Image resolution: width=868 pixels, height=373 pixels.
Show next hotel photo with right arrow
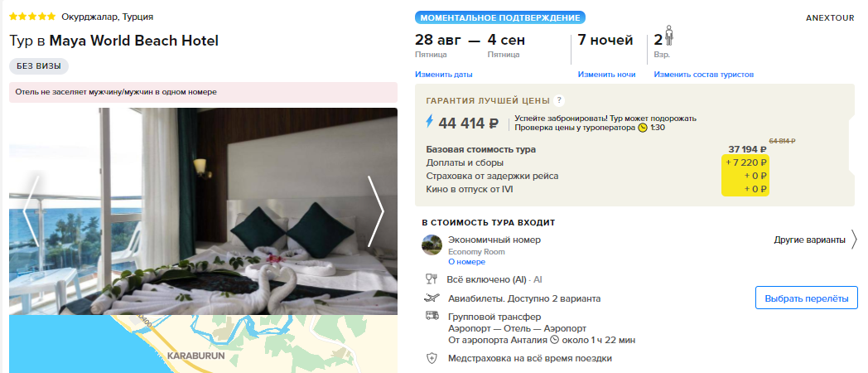coord(376,211)
